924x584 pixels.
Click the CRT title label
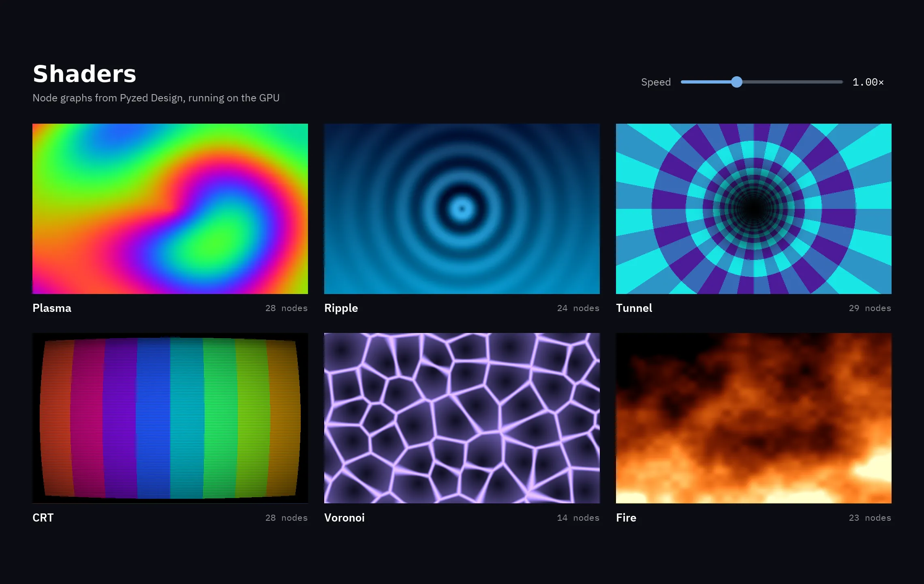click(43, 518)
